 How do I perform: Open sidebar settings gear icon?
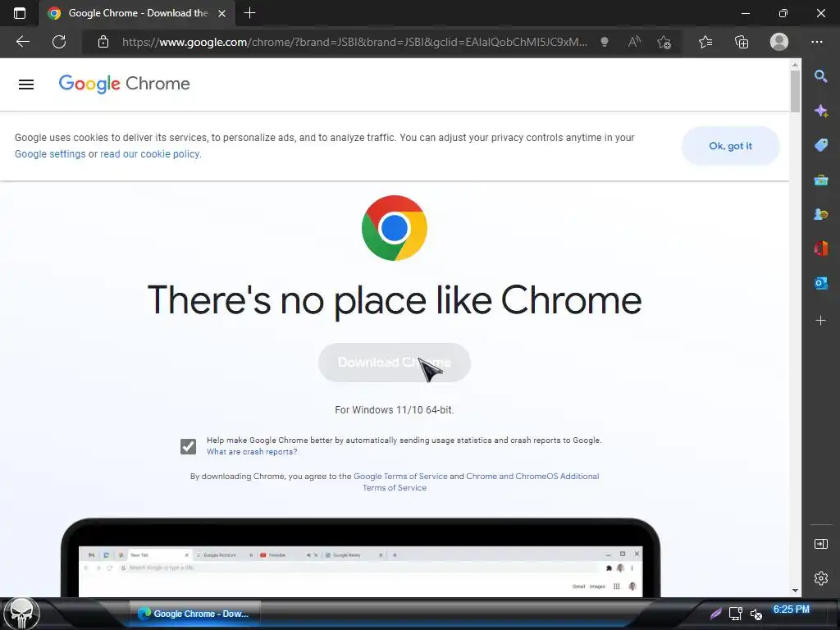point(820,578)
